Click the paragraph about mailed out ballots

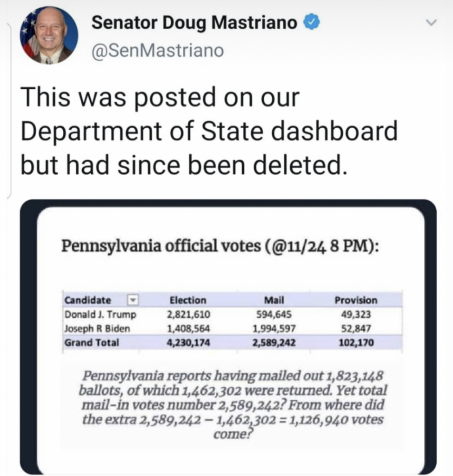click(x=233, y=404)
